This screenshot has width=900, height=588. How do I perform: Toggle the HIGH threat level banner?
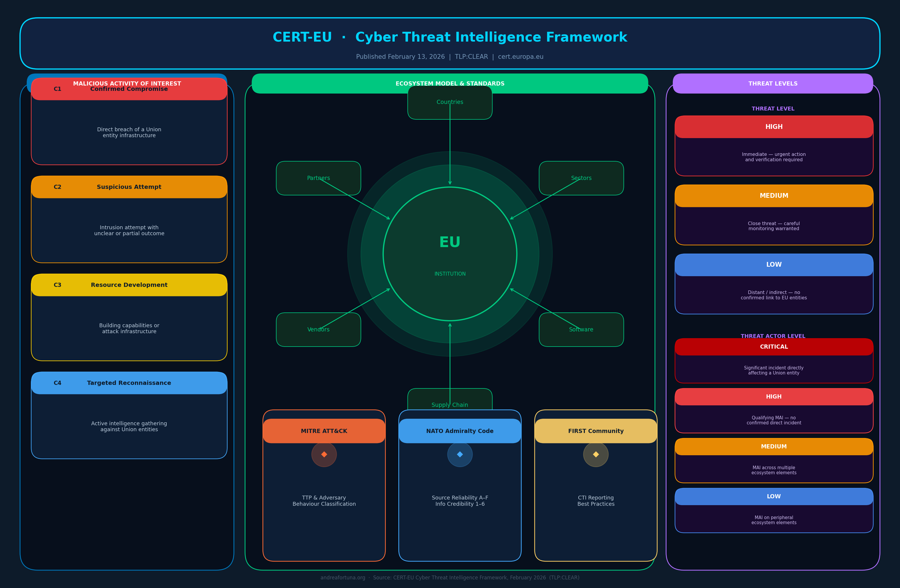(773, 126)
